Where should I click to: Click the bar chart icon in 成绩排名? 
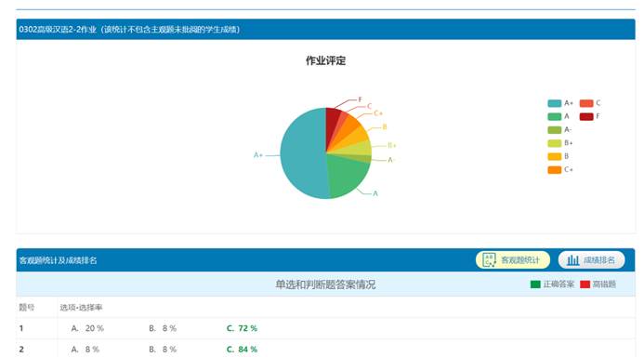coord(573,260)
